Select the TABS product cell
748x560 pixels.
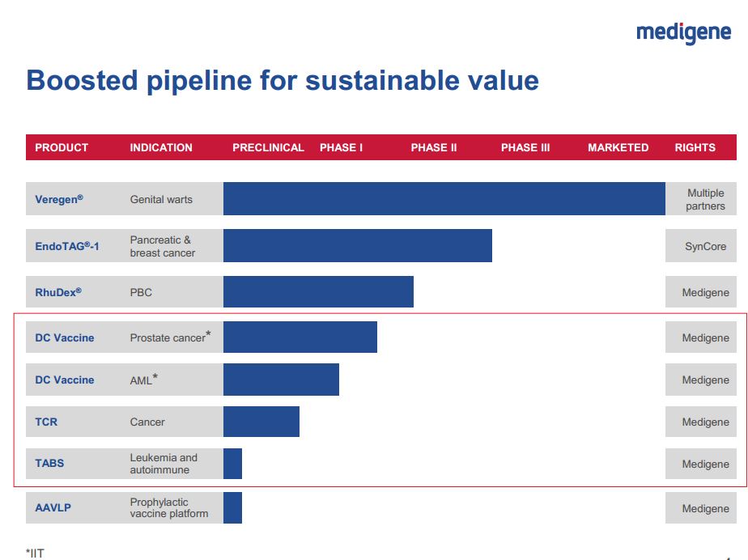[49, 464]
